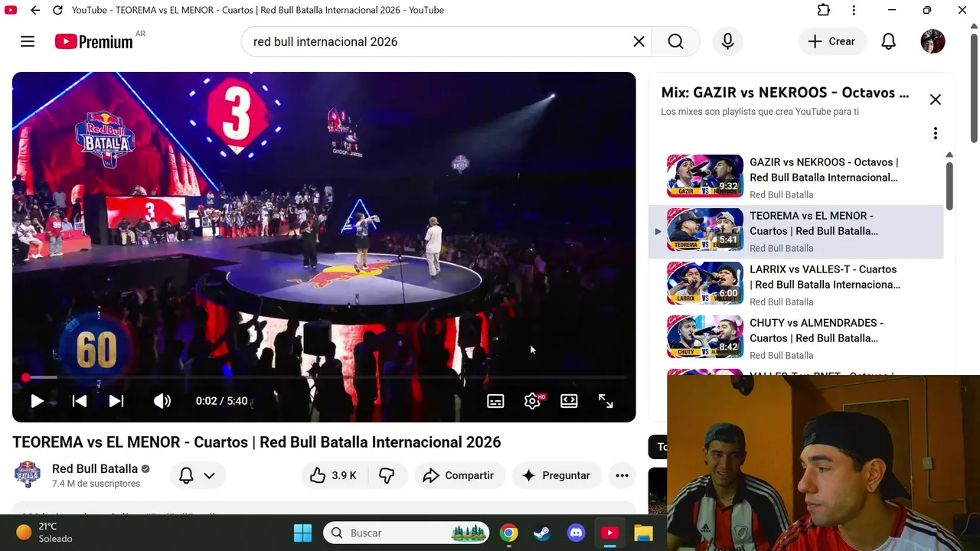Open the Crear menu
This screenshot has height=551, width=980.
pyautogui.click(x=832, y=41)
